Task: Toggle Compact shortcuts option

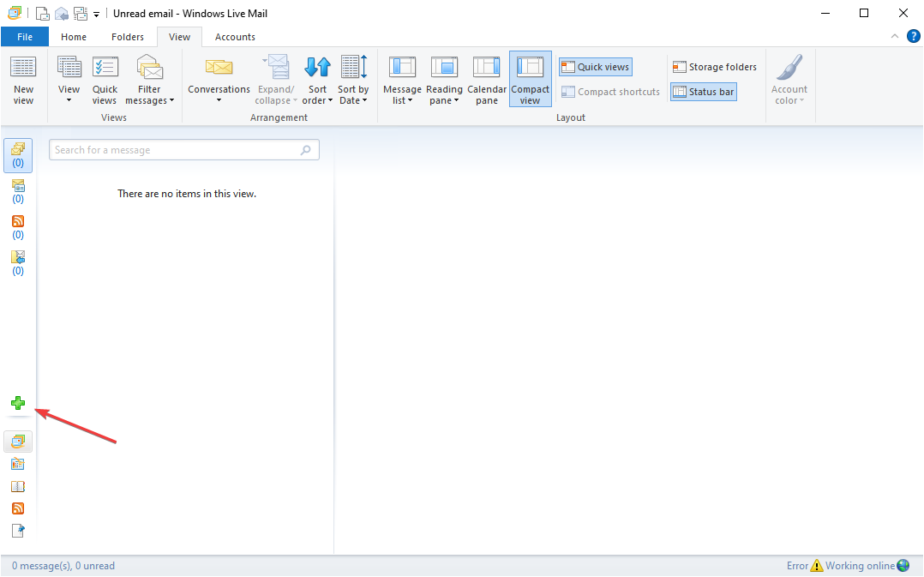Action: (610, 92)
